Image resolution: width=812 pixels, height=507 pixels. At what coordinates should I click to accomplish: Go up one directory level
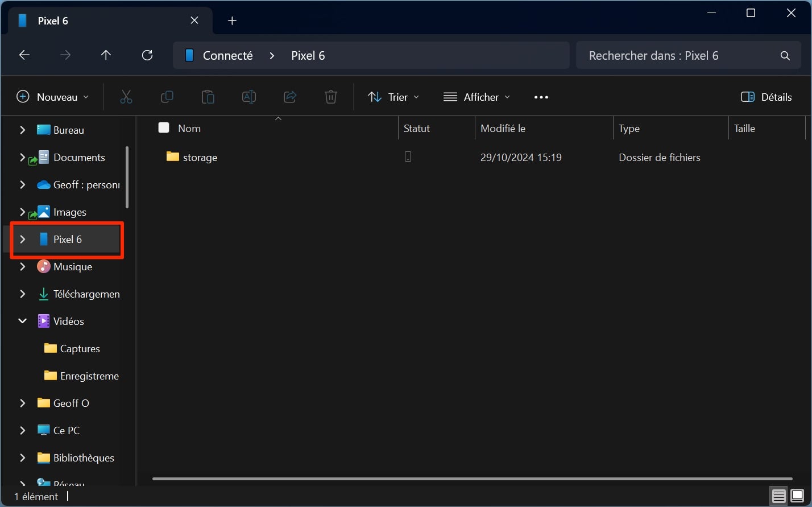106,55
